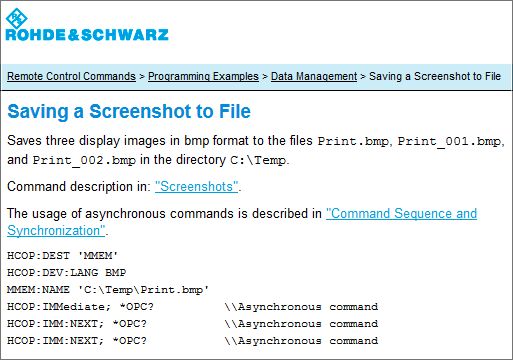
Task: Click the Print_001.bmp filename text
Action: pos(449,141)
